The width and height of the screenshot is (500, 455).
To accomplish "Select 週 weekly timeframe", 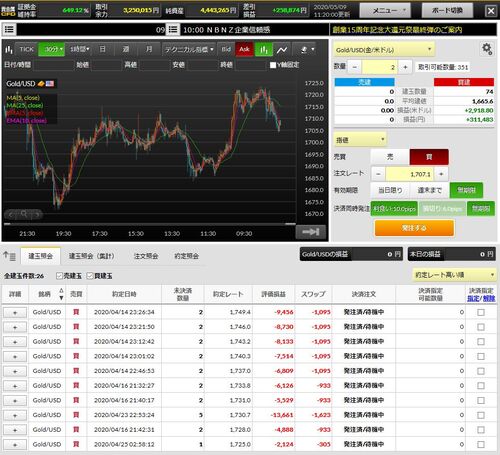I will pos(126,49).
